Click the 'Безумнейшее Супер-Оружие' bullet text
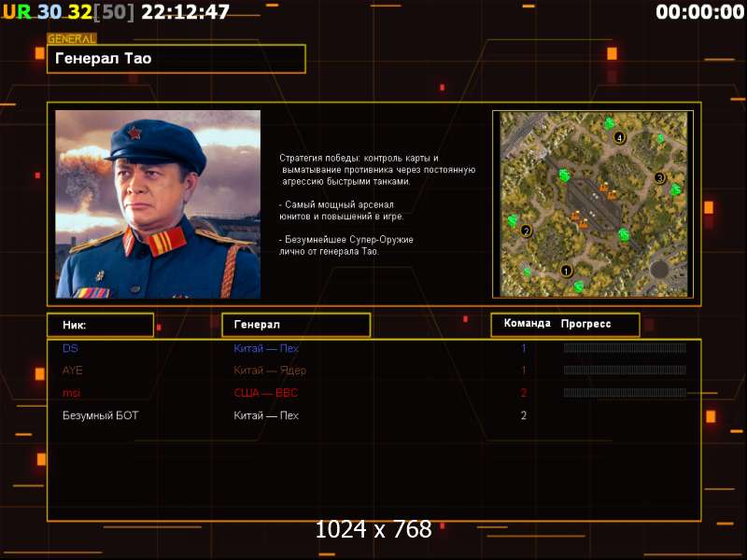747x560 pixels. tap(345, 245)
